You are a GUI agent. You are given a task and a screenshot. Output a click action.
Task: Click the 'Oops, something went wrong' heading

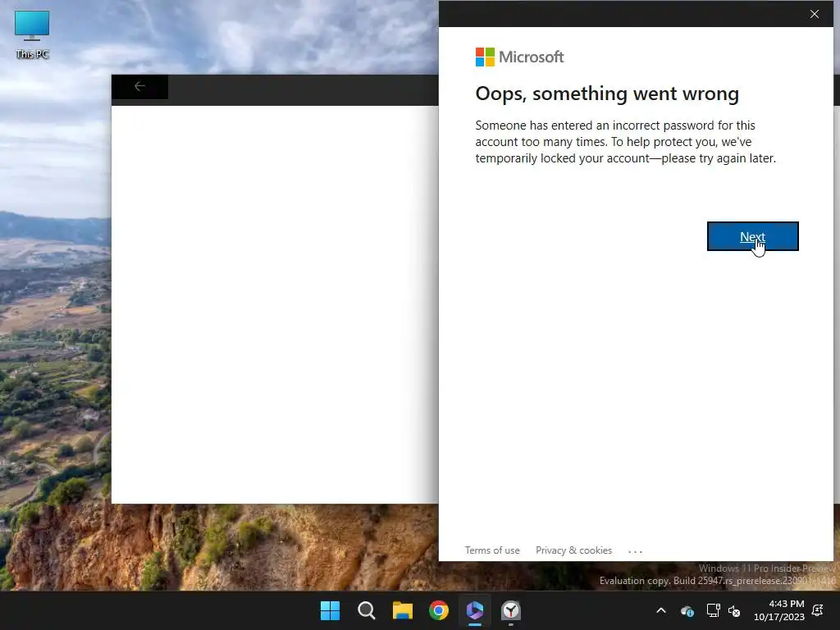click(x=607, y=94)
